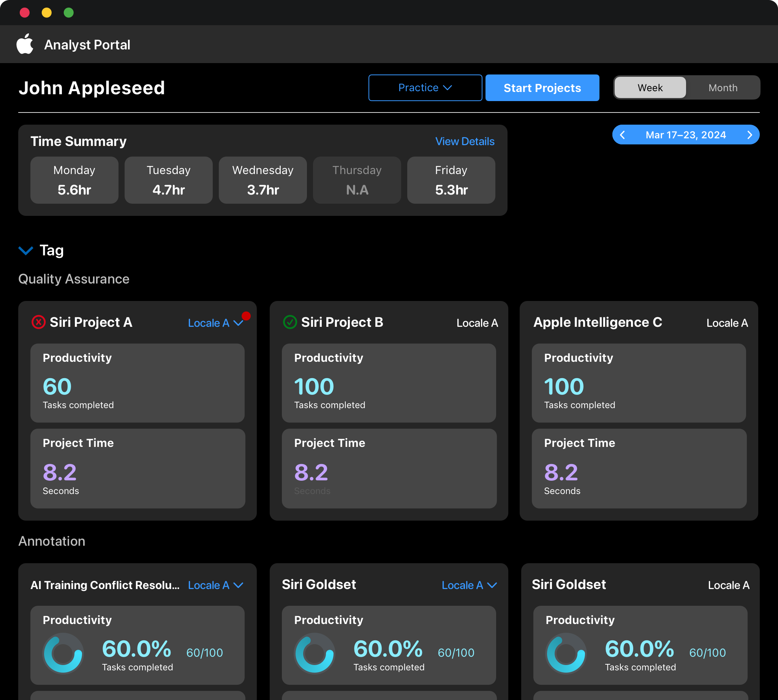
Task: Click the AI Training productivity donut chart
Action: 63,653
